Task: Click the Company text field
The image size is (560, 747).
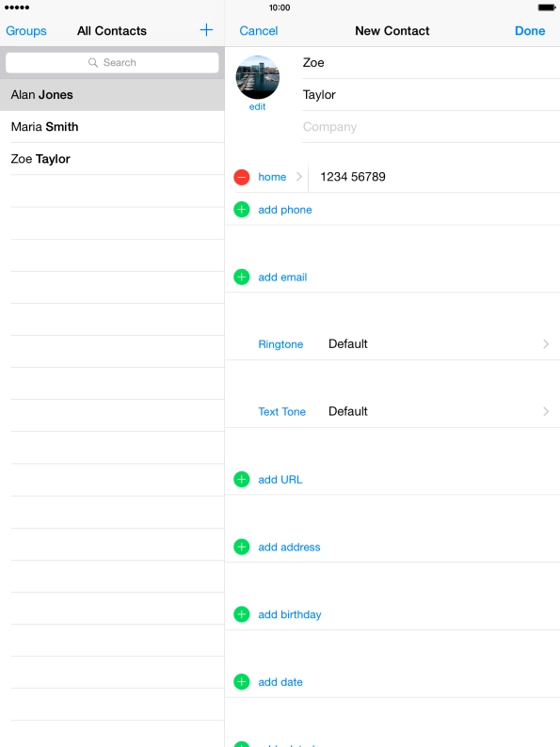Action: coord(431,127)
